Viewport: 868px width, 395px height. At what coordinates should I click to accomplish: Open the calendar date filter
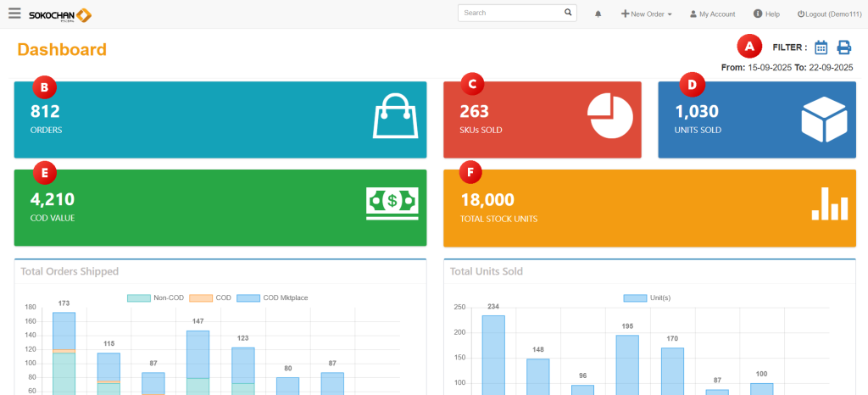point(821,47)
